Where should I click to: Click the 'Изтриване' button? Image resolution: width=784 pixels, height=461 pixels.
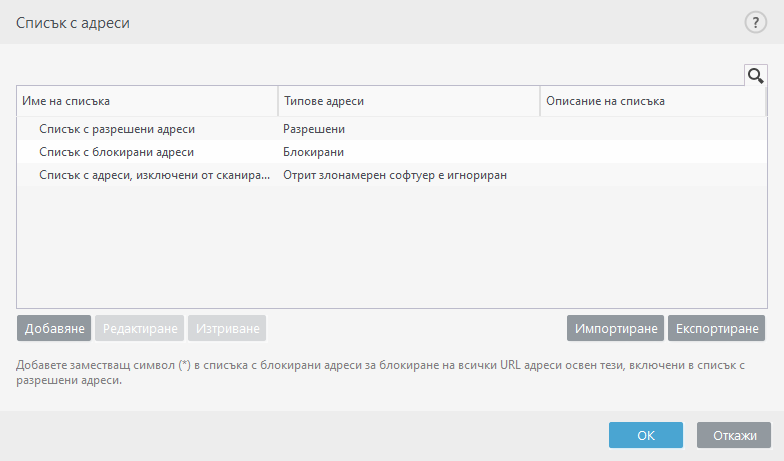click(x=227, y=328)
